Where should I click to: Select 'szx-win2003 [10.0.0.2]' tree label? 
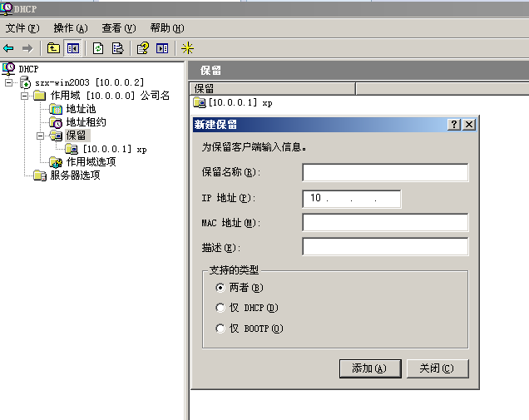[89, 82]
